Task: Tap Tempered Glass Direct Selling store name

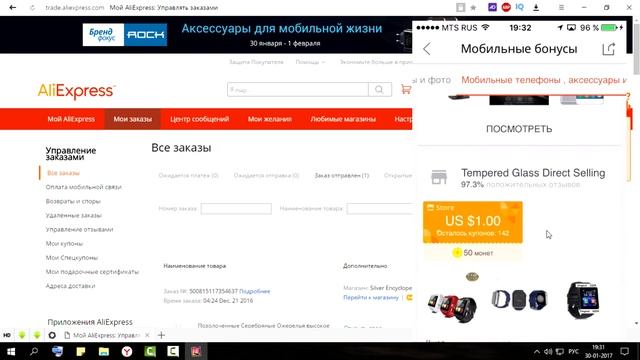Action: [533, 173]
